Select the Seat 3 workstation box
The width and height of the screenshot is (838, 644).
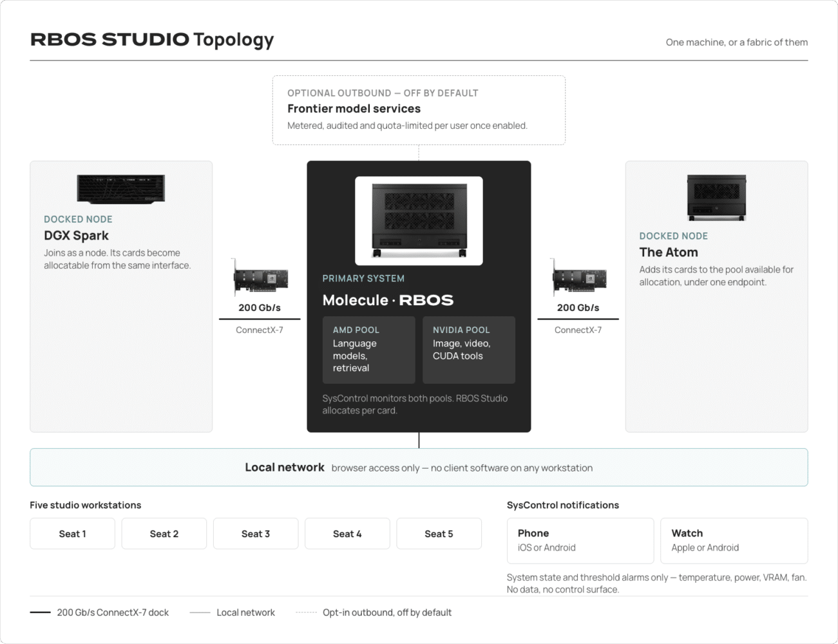[x=256, y=533]
